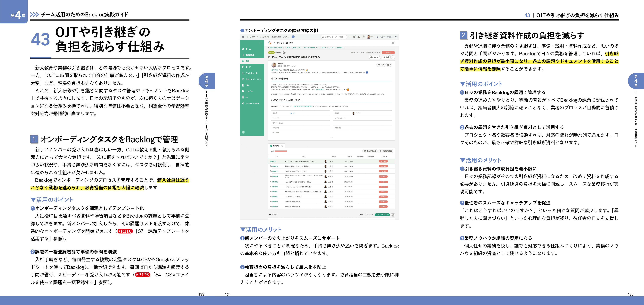Image resolution: width=644 pixels, height=305 pixels.
Task: Click the project search magnifier icon
Action: point(393,43)
